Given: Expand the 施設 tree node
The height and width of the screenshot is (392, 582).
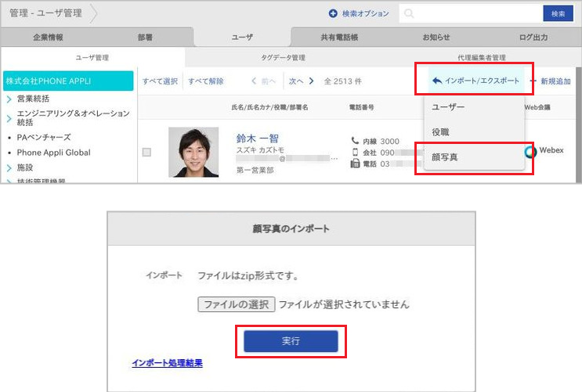Looking at the screenshot, I should [x=9, y=167].
